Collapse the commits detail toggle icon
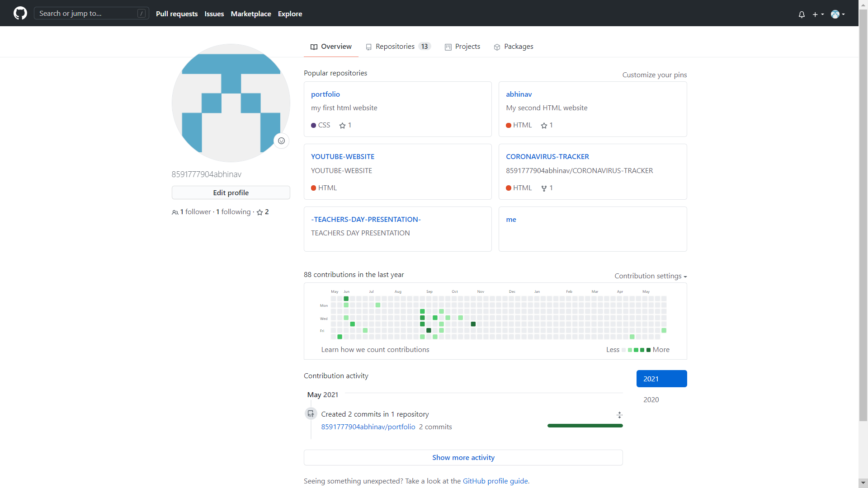The width and height of the screenshot is (868, 488). click(619, 415)
